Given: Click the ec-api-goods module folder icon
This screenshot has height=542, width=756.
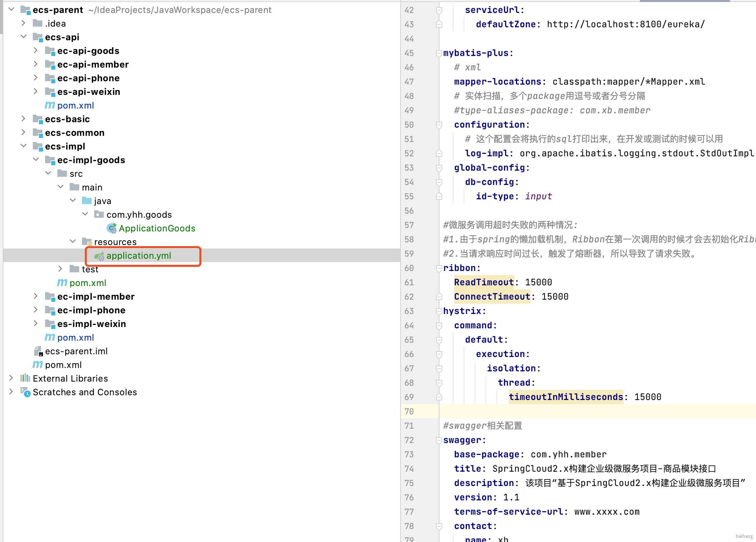Looking at the screenshot, I should coord(50,51).
